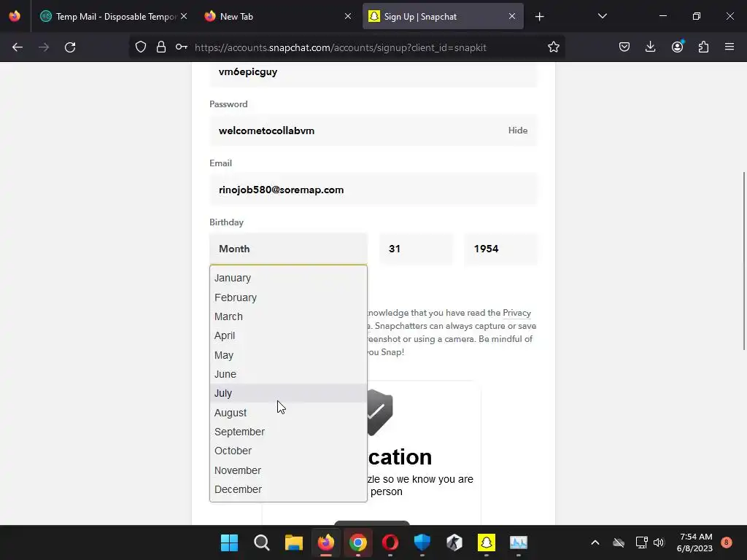Image resolution: width=747 pixels, height=560 pixels.
Task: Select the Sign Up | Snapchat tab
Action: (x=443, y=16)
